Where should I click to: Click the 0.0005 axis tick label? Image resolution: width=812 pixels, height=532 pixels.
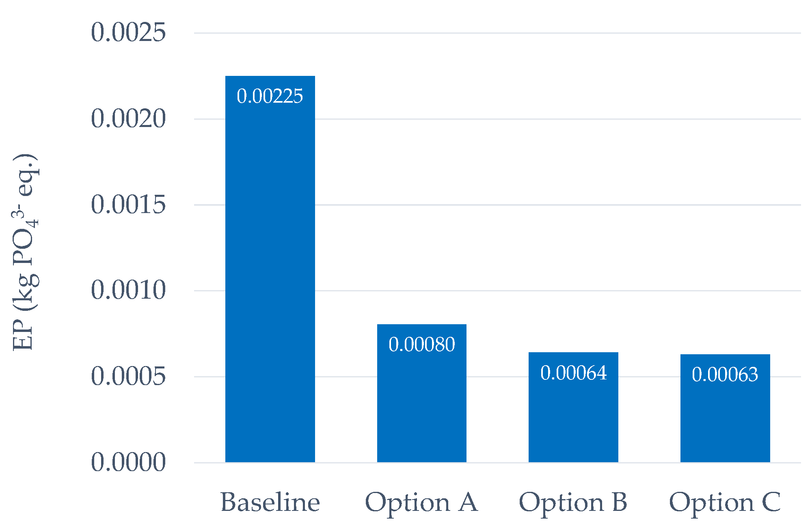tap(128, 376)
